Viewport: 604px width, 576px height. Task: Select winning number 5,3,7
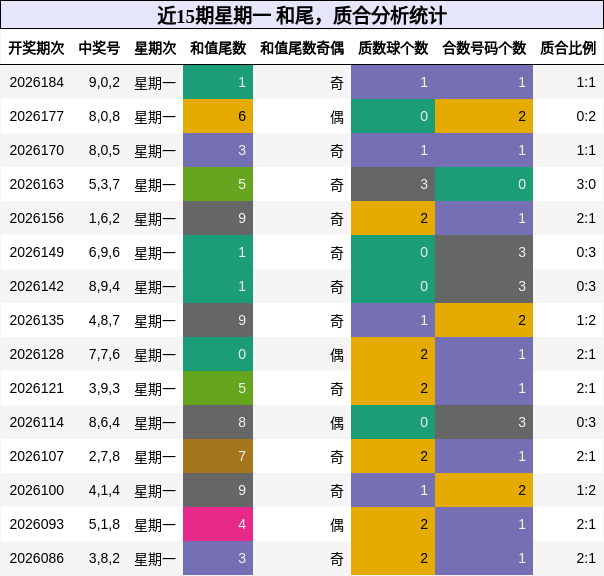point(104,185)
